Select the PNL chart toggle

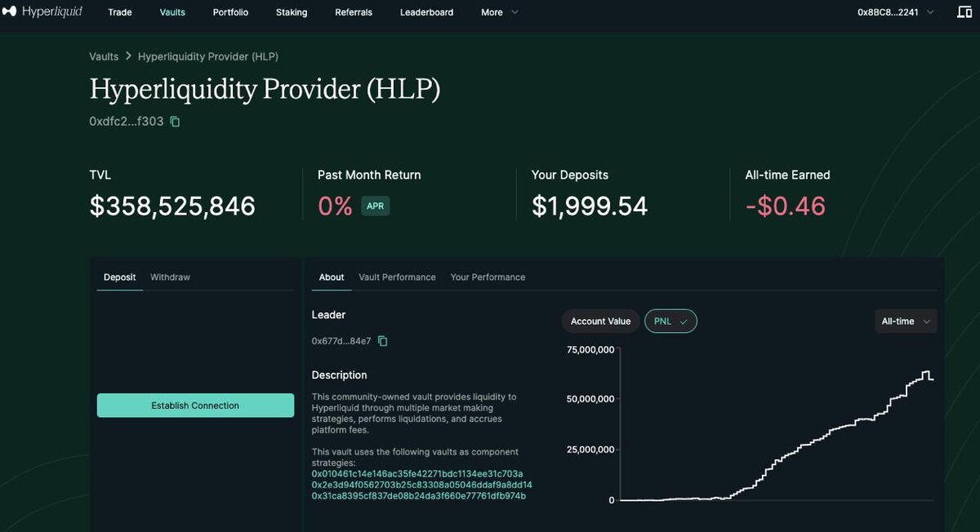coord(670,321)
